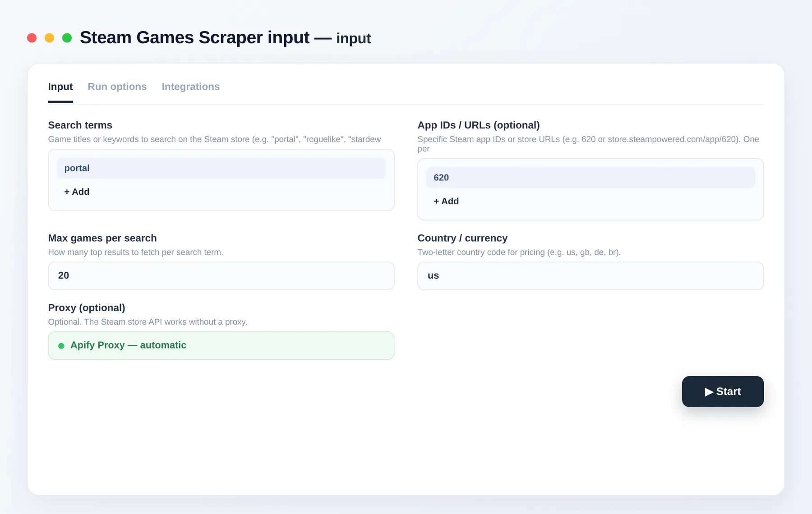Open the Run options tab
Screen dimensions: 812x514
coord(117,87)
